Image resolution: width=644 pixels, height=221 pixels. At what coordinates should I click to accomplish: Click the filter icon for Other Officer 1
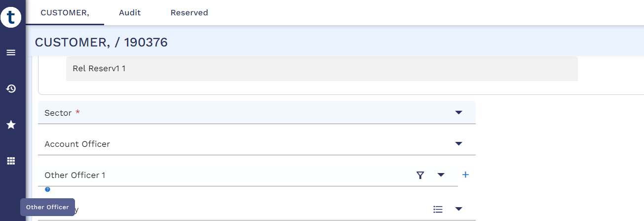pos(420,175)
